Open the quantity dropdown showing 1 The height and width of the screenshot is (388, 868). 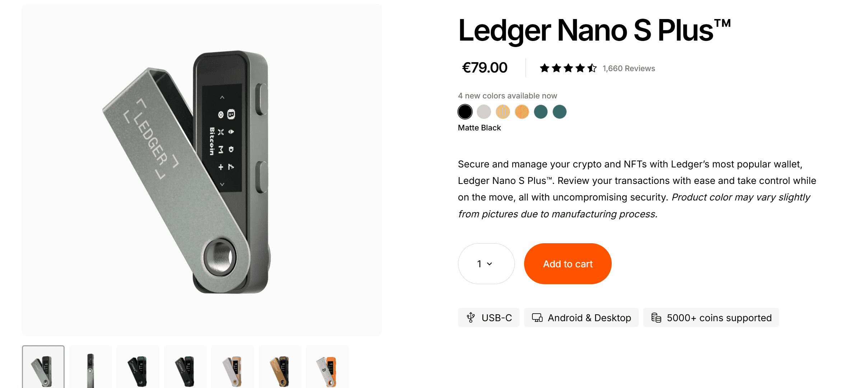pyautogui.click(x=486, y=264)
